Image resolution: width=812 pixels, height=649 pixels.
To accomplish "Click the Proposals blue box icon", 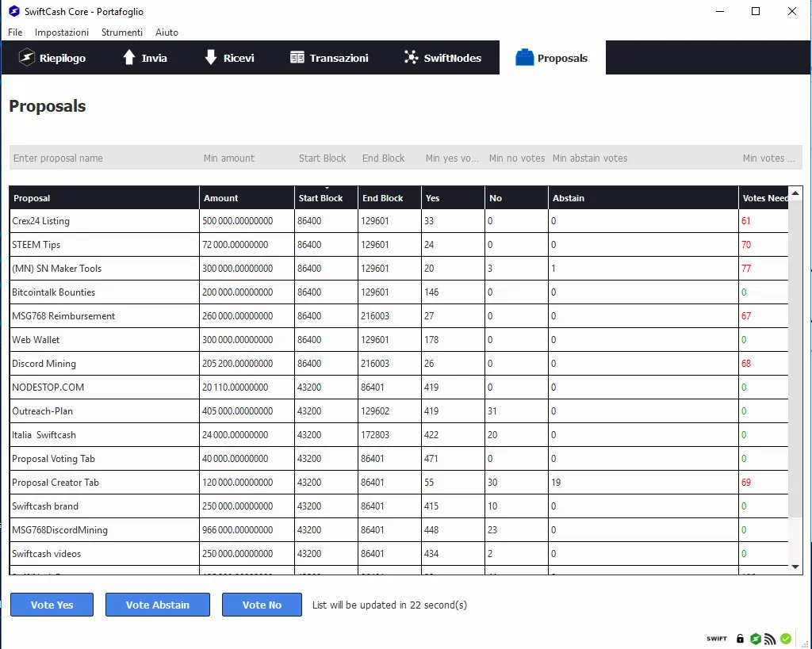I will point(524,57).
